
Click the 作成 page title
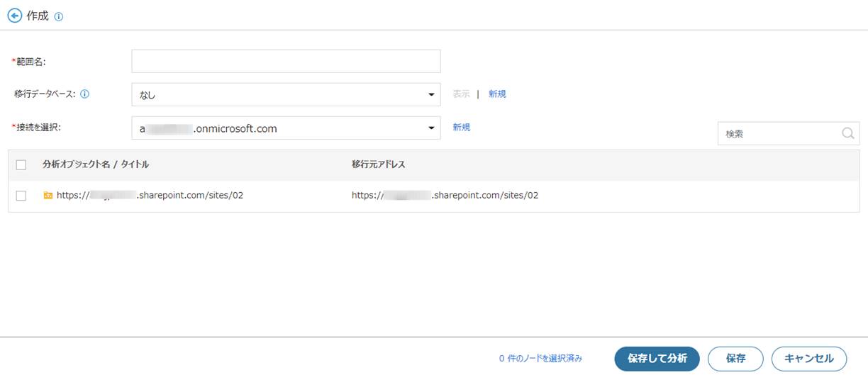click(38, 16)
